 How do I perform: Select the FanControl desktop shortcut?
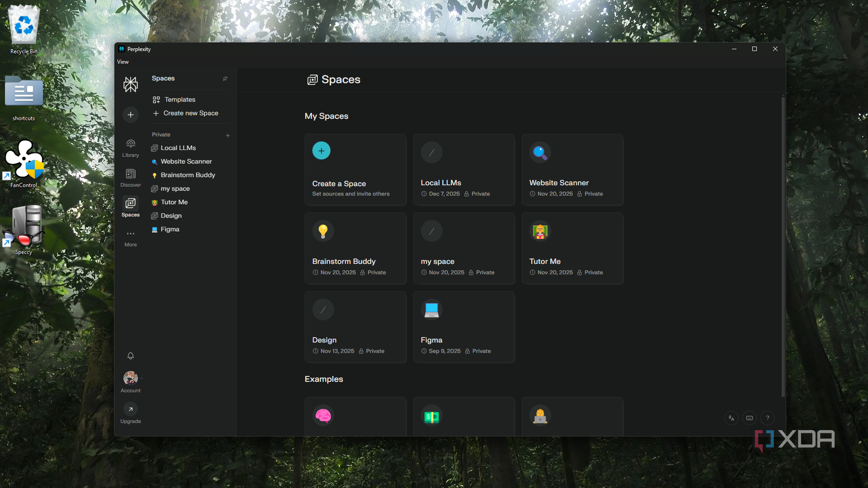(x=24, y=164)
